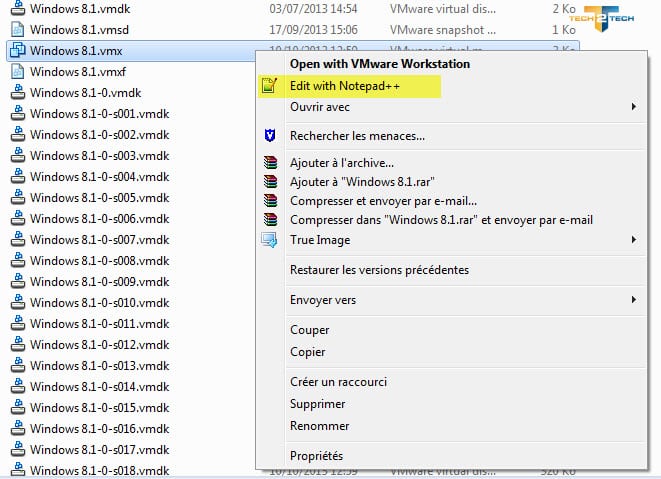Screen dimensions: 661x479
Task: Click the icon of Windows 8.1-0-s003.vmdk
Action: (17, 156)
